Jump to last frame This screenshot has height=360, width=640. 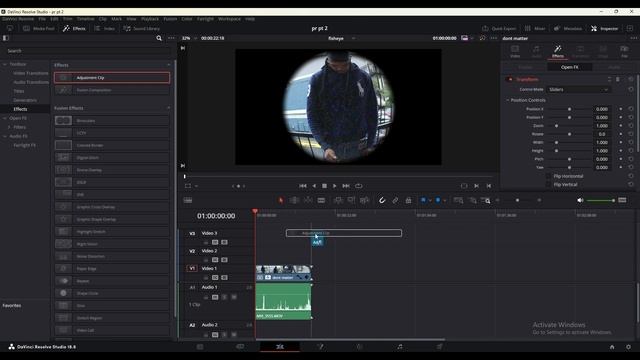[x=346, y=186]
